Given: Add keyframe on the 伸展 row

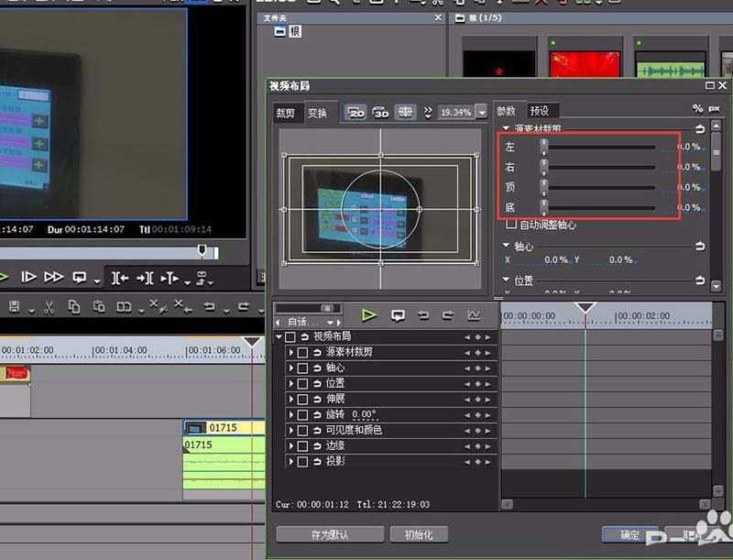Looking at the screenshot, I should tap(477, 400).
